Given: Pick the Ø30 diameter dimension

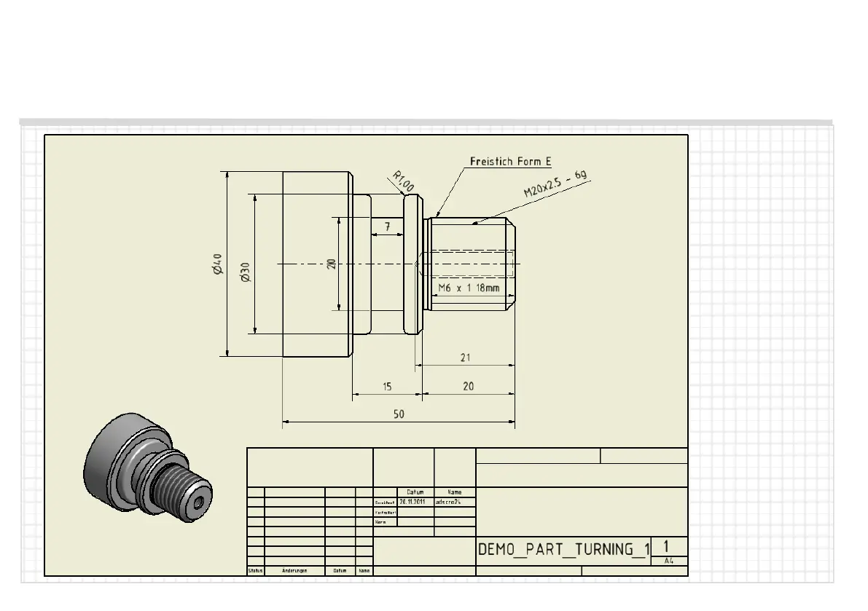Looking at the screenshot, I should click(x=245, y=272).
